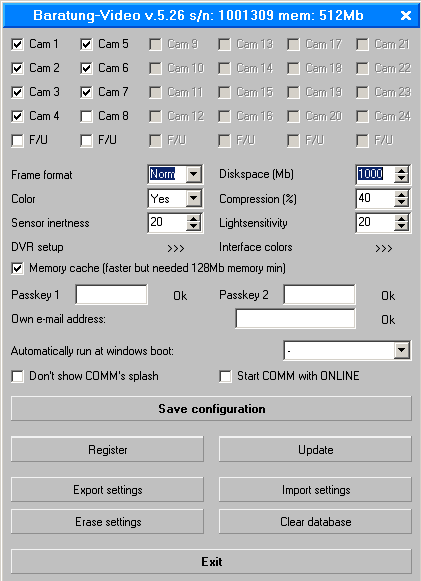
Task: Confirm Passkey 2 with its Ok label
Action: (x=388, y=296)
